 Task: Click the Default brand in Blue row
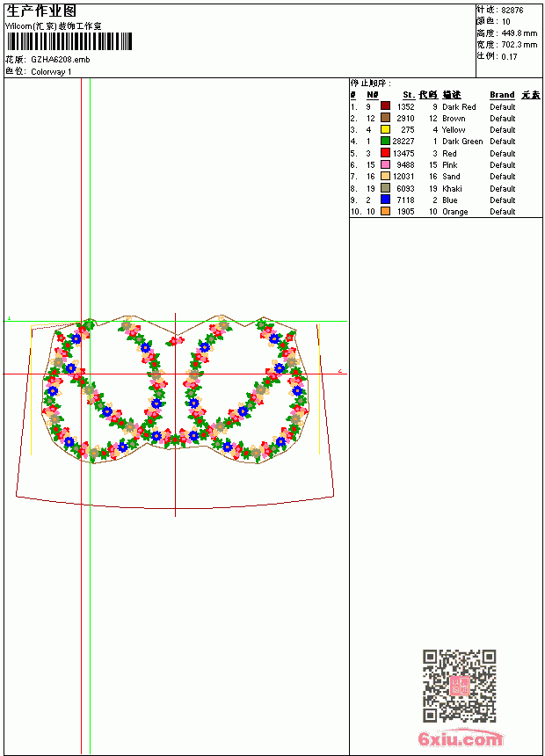(503, 200)
